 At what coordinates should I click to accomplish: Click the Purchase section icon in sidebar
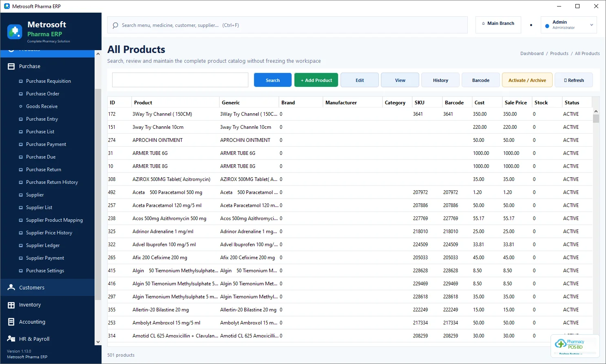coord(11,66)
